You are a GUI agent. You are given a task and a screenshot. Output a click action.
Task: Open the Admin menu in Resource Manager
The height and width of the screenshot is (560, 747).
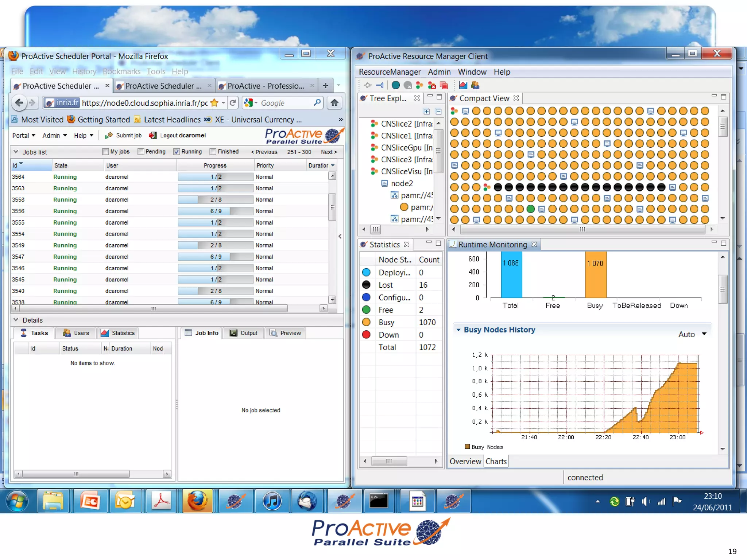439,72
